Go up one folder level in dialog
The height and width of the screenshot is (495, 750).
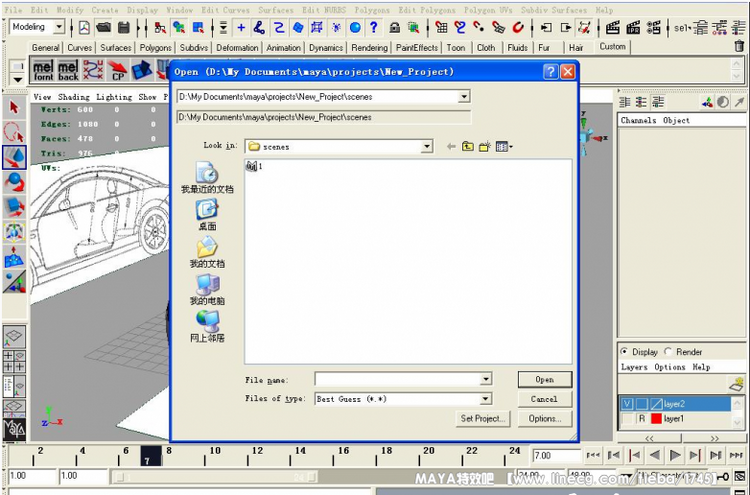point(467,146)
